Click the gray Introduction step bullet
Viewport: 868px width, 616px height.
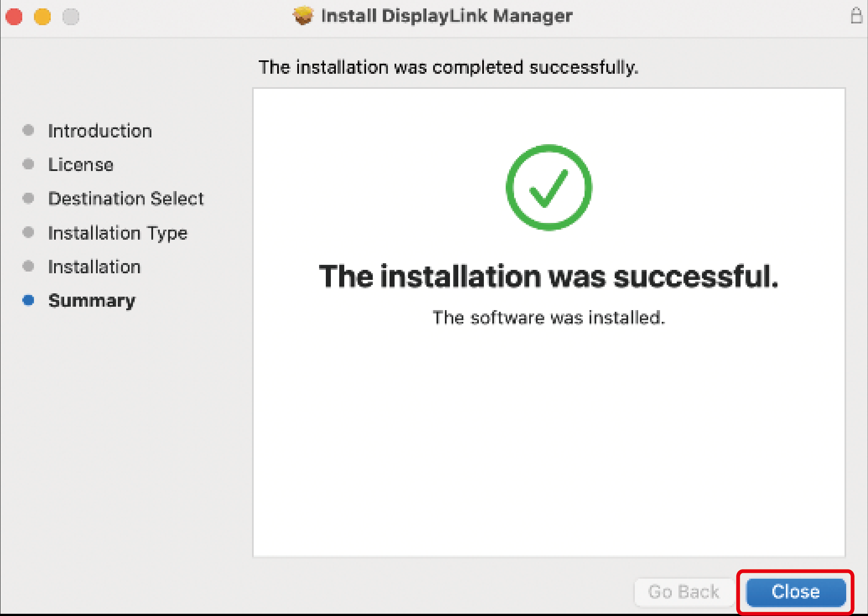(29, 130)
